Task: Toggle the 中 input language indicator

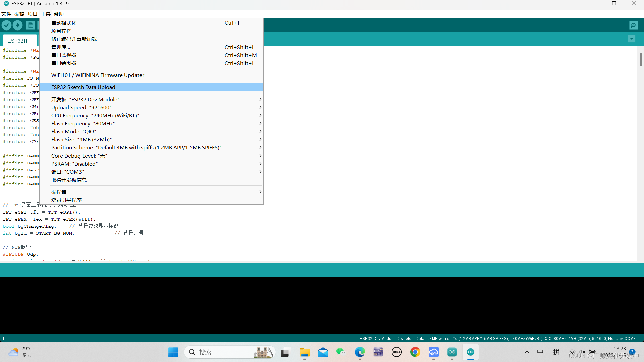Action: (x=540, y=352)
